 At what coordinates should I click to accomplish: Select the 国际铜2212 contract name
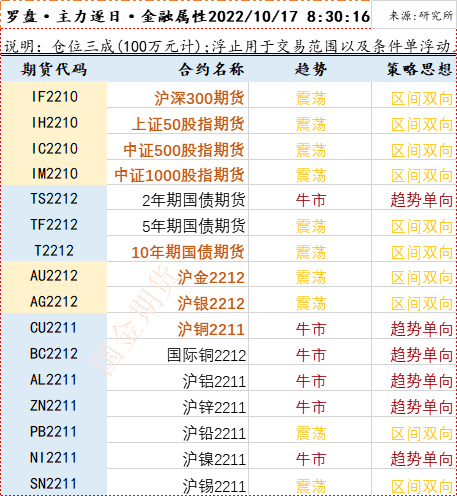(x=206, y=355)
